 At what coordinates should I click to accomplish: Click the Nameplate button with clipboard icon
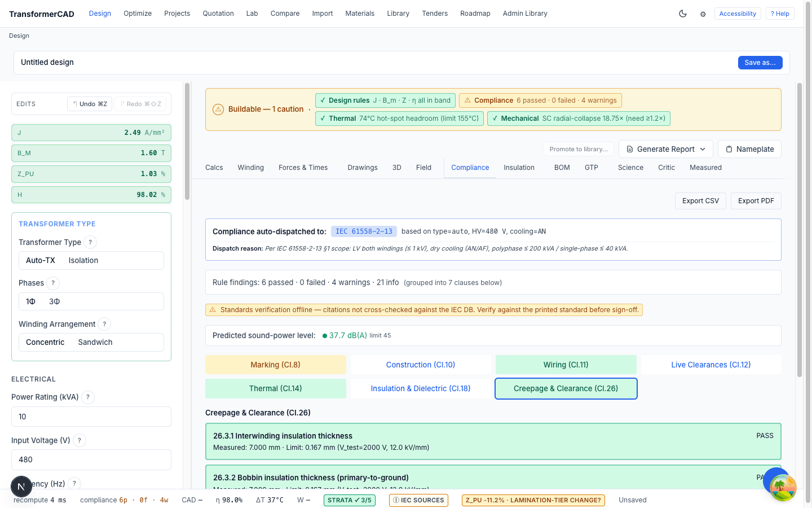point(749,149)
